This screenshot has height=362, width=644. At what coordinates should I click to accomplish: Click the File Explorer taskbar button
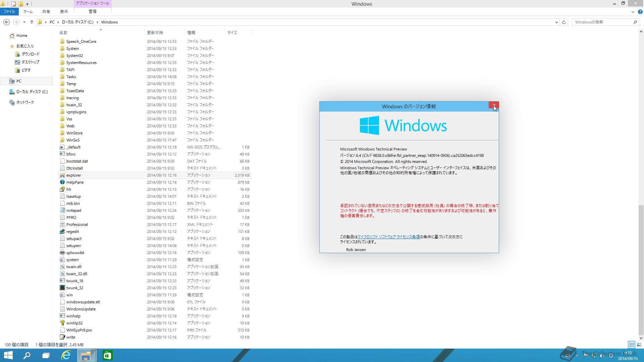[87, 355]
